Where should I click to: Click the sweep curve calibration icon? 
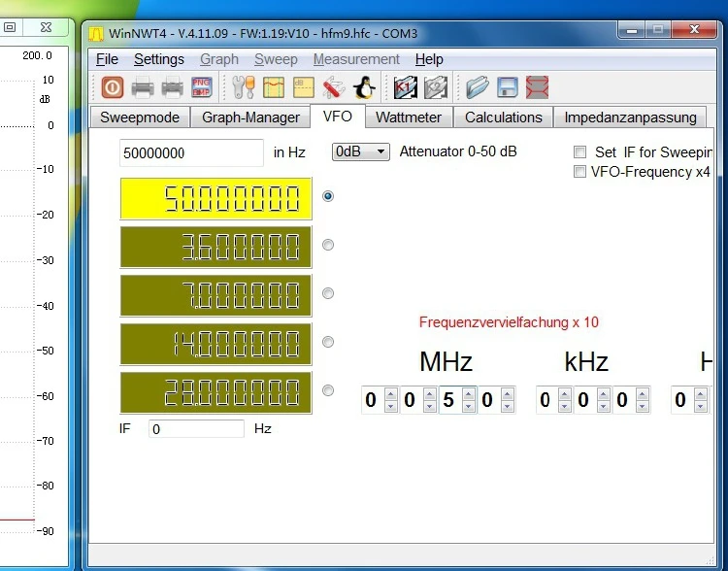coord(274,87)
